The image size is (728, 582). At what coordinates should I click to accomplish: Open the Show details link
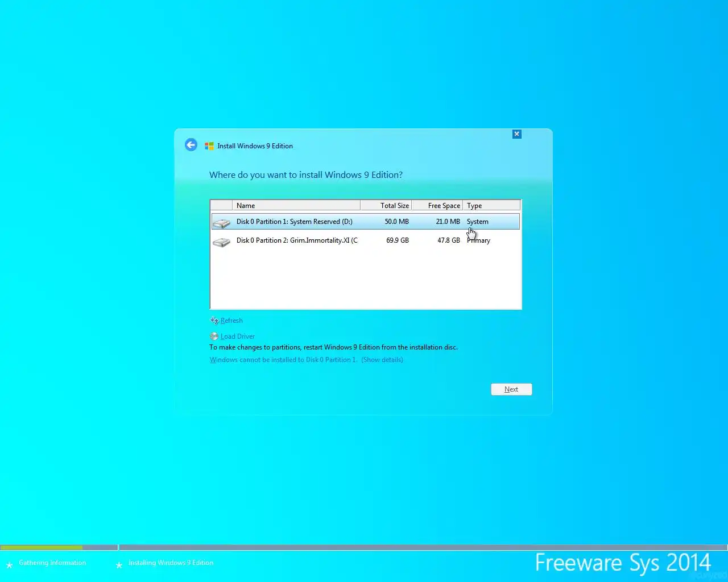click(382, 360)
